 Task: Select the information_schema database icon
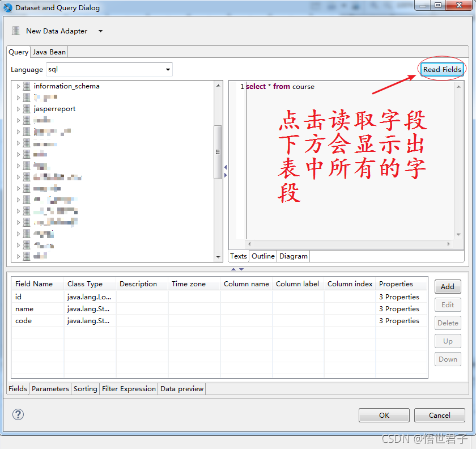[x=27, y=86]
